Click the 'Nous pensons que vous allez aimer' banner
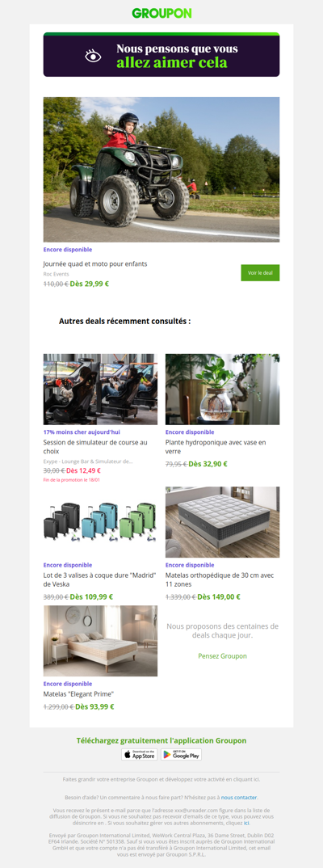Image resolution: width=323 pixels, height=868 pixels. (161, 55)
